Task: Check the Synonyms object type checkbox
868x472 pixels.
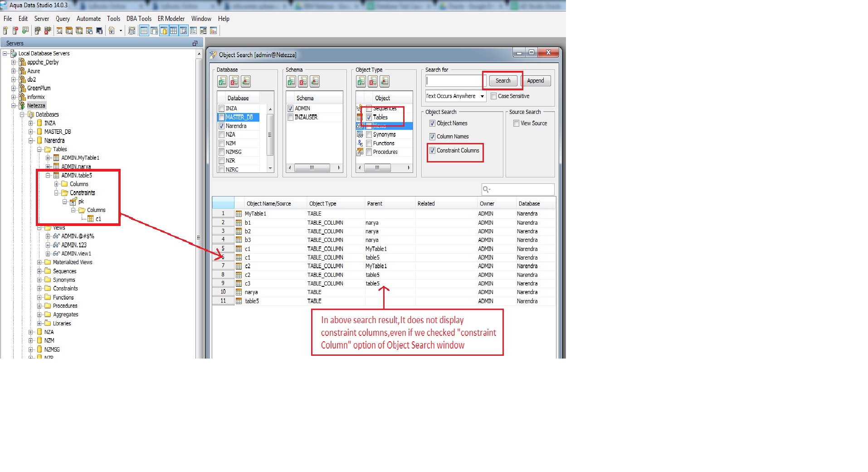Action: [369, 135]
